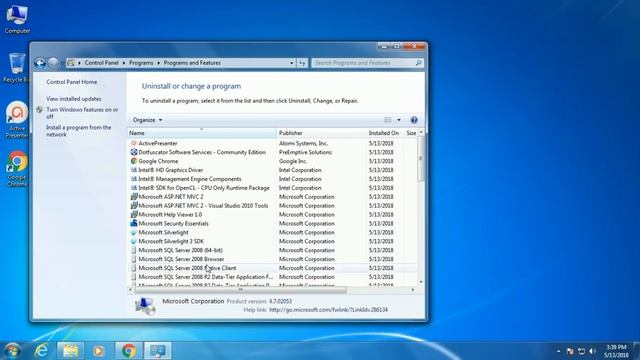Viewport: 640px width, 360px height.
Task: Click the Back navigation arrow
Action: click(x=40, y=63)
